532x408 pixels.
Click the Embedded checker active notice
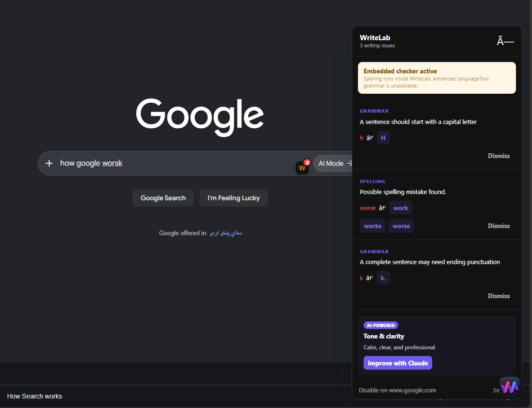[x=437, y=78]
